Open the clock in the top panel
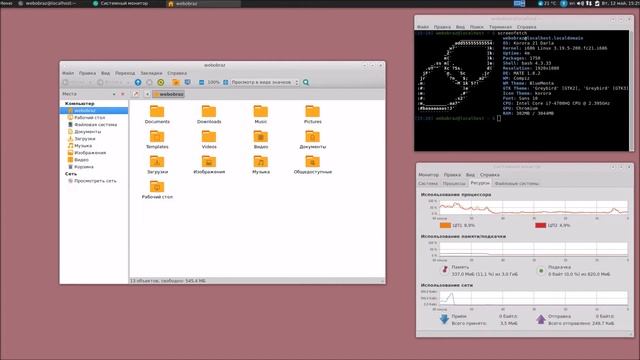Screen dimensions: 640x360 [620, 3]
